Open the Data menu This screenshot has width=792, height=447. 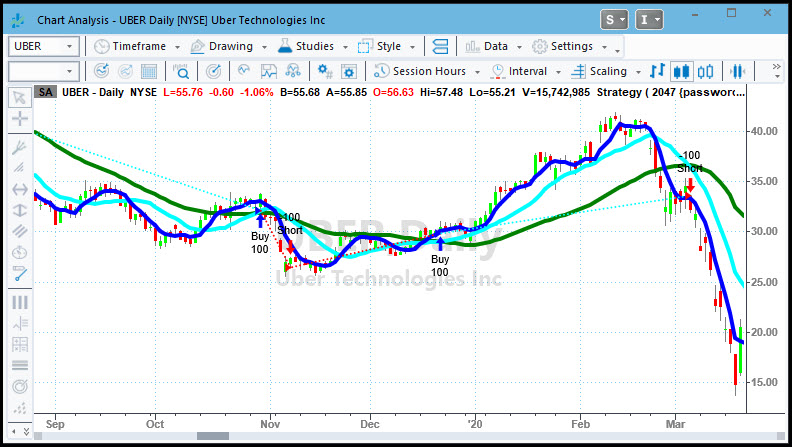487,46
